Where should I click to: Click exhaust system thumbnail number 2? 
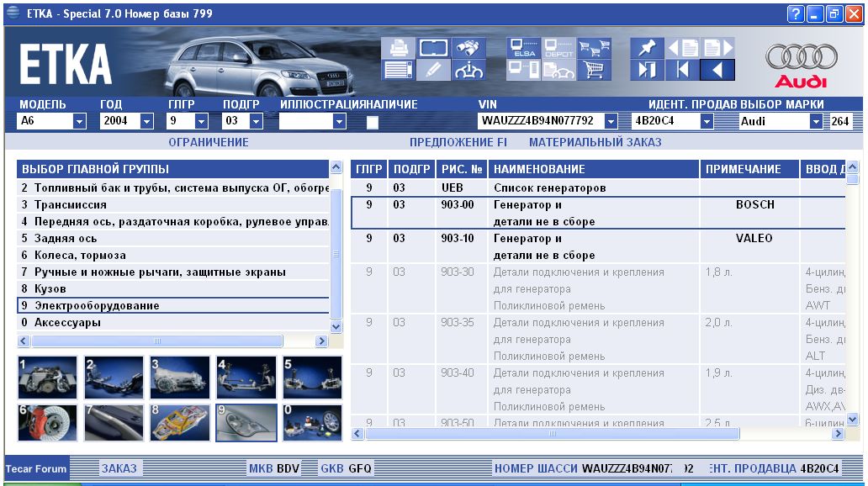114,378
